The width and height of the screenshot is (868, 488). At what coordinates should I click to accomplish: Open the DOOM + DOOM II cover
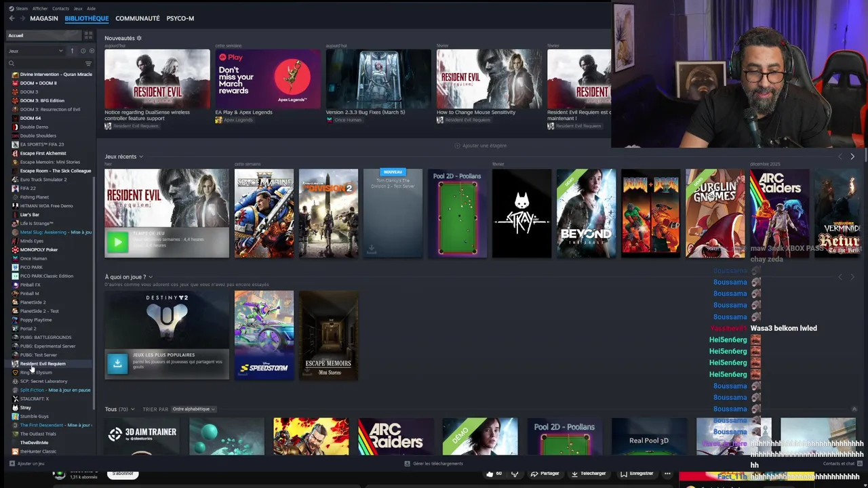coord(650,213)
